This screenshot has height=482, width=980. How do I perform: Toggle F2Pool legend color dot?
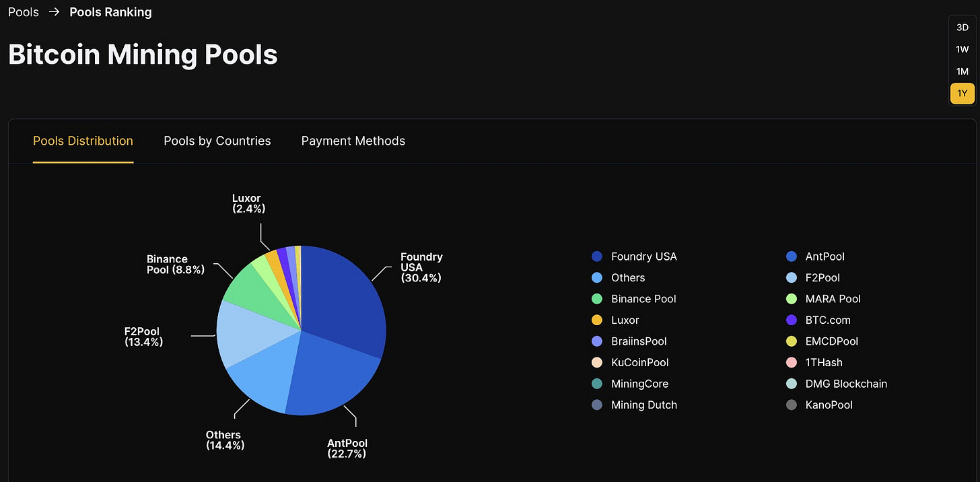click(x=792, y=277)
